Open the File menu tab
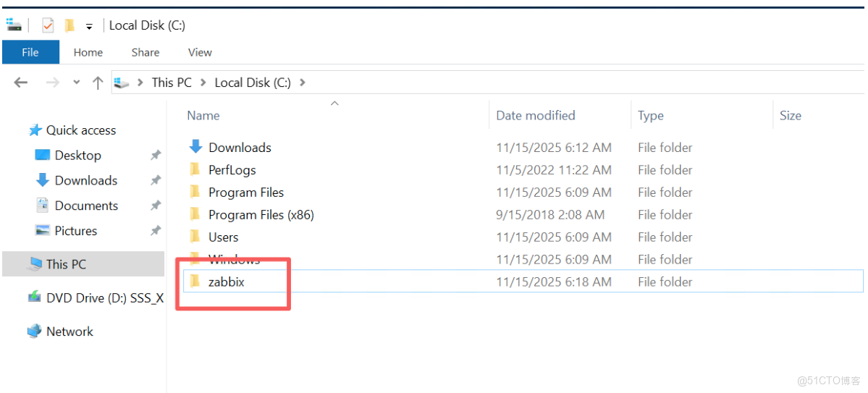The height and width of the screenshot is (393, 868). [x=30, y=52]
